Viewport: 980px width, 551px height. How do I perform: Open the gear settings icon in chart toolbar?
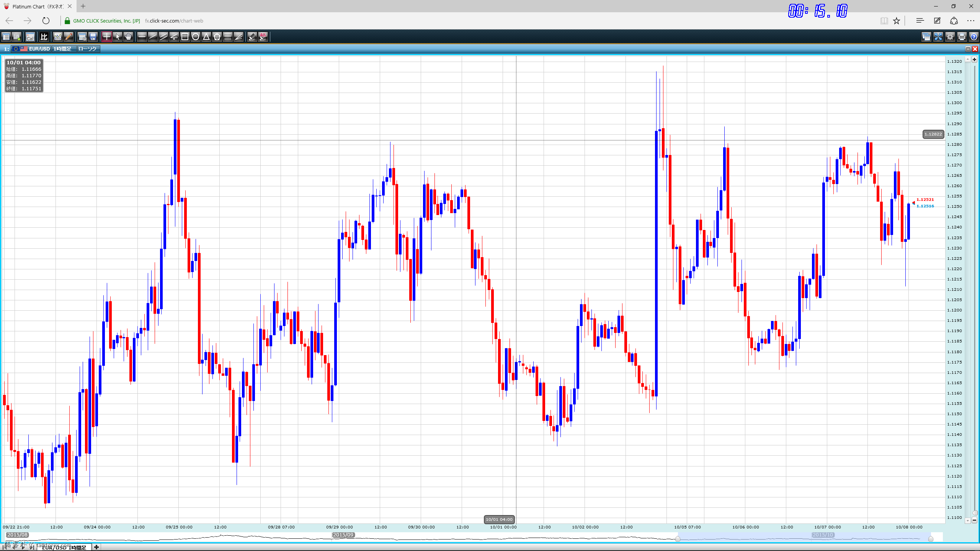click(950, 37)
